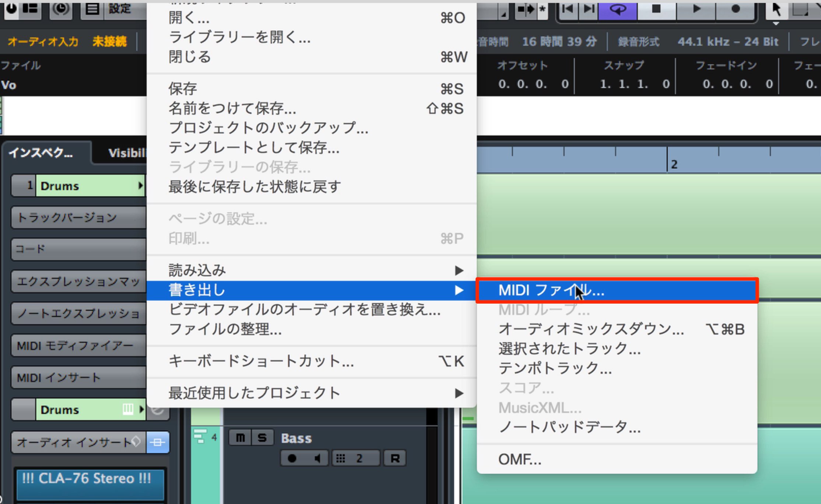Screen dimensions: 821x504
Task: Expand 最近使用したプロジェクト submenu
Action: coord(312,393)
